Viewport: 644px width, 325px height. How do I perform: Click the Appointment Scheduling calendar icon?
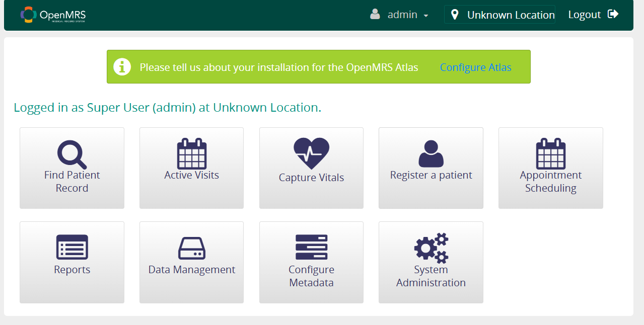[550, 153]
